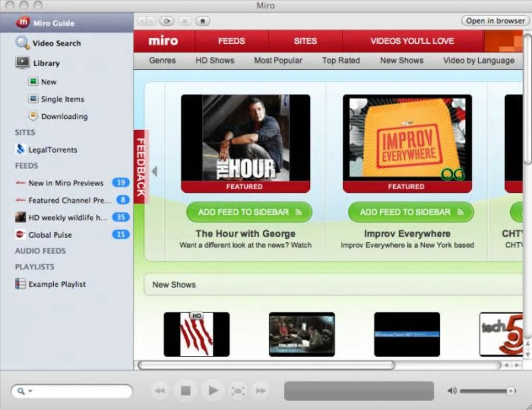The height and width of the screenshot is (410, 532).
Task: Click the stop playback button
Action: pyautogui.click(x=186, y=391)
